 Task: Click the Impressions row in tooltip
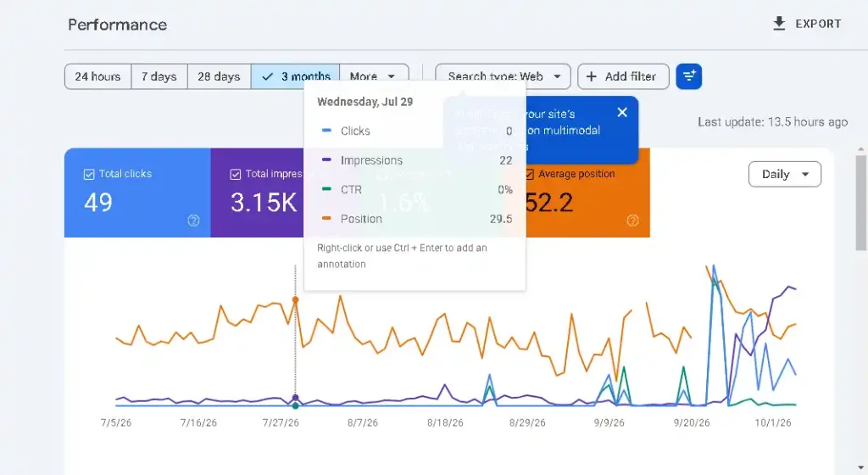click(415, 160)
